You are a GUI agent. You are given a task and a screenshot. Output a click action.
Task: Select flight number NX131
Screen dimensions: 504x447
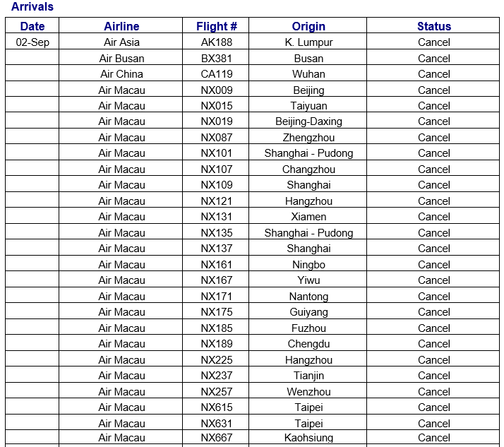click(217, 217)
